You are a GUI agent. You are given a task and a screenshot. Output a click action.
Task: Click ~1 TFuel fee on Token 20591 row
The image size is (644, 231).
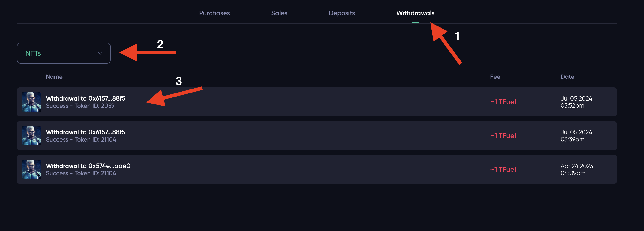(503, 102)
